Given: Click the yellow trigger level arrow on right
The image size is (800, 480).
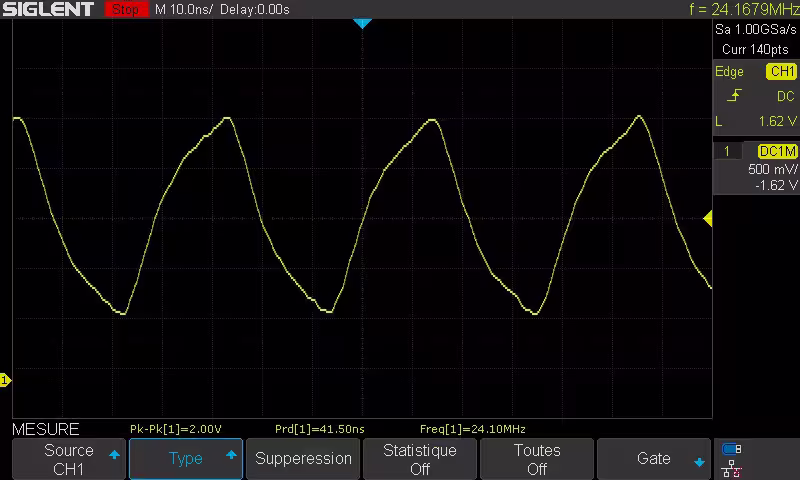Looking at the screenshot, I should (x=708, y=219).
